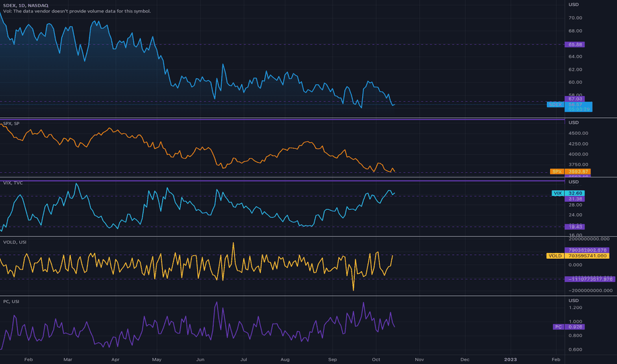Click the 68.00 price scale value
617x364 pixels.
click(x=575, y=30)
